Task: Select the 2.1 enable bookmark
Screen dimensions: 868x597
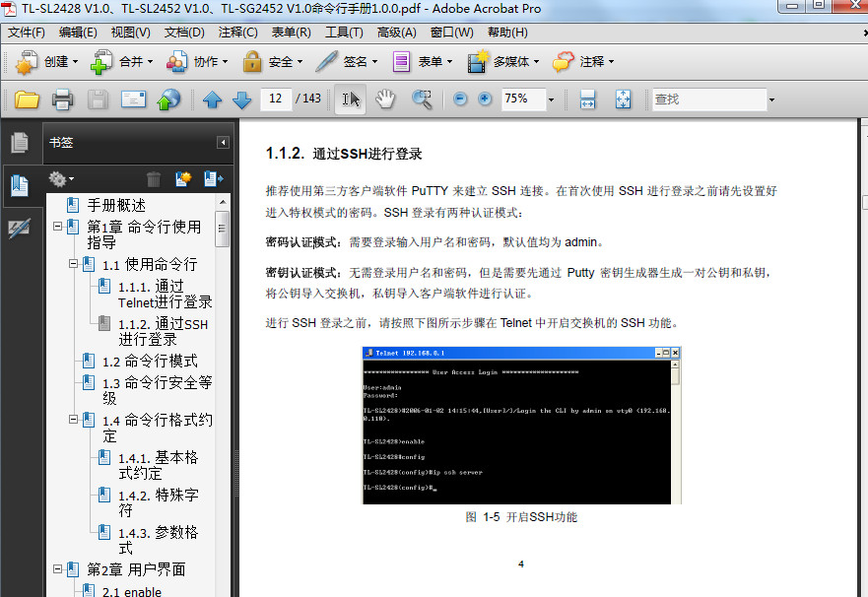Action: click(x=132, y=591)
